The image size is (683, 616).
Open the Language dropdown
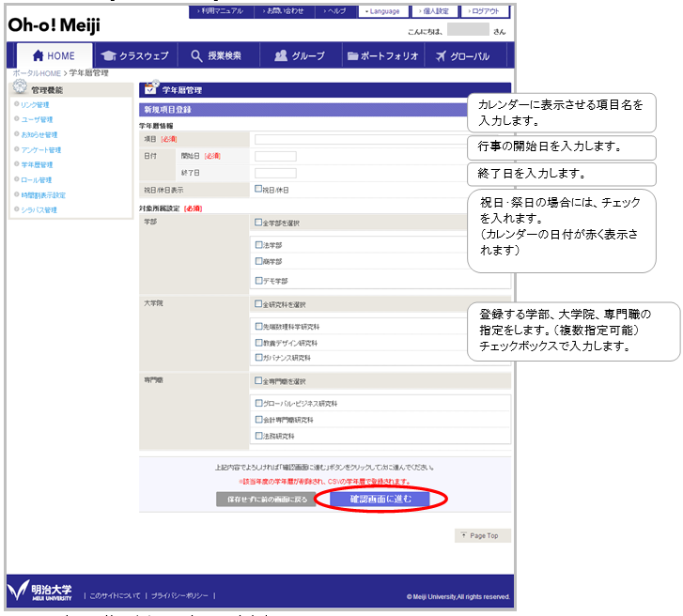tap(383, 11)
